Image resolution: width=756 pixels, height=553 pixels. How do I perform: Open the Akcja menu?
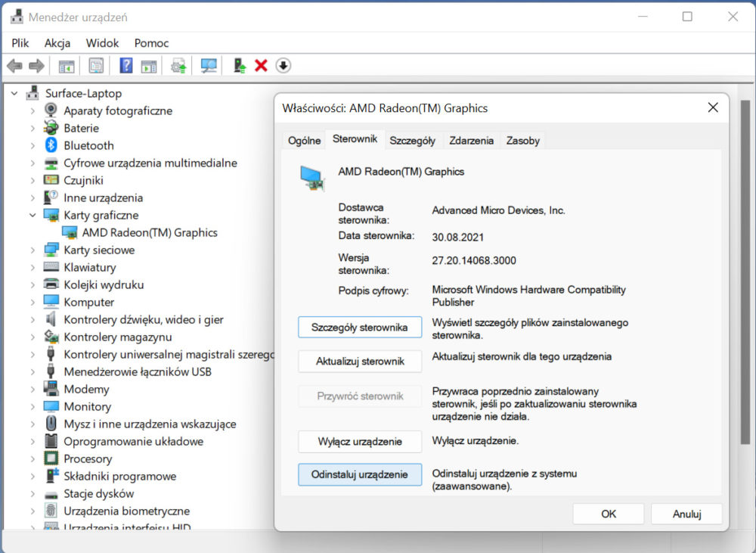click(57, 43)
